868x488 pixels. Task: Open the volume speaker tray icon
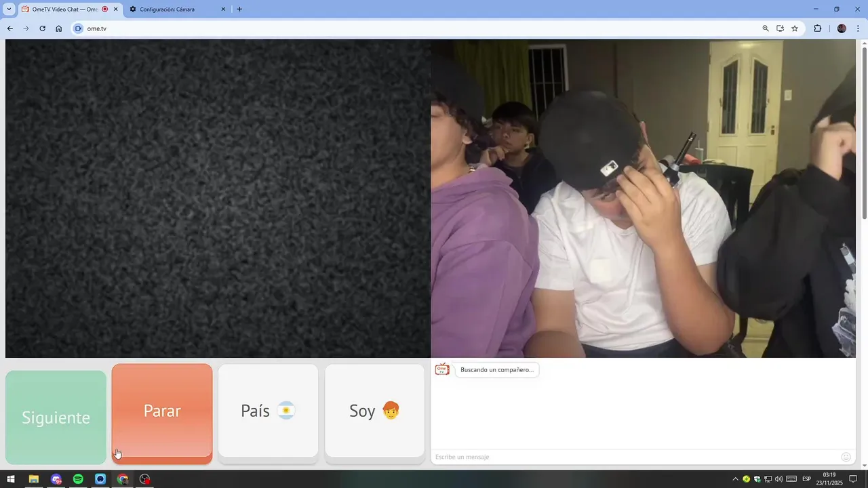coord(778,479)
